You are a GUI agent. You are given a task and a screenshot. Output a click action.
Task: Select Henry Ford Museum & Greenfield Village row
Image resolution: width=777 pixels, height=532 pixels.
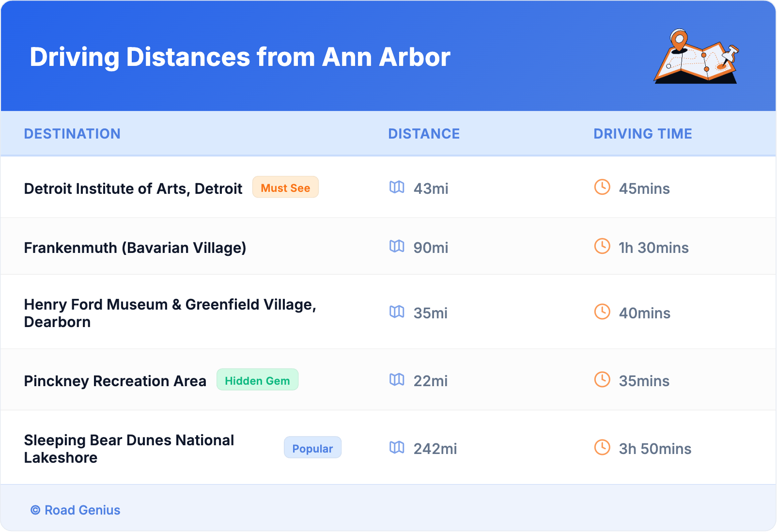point(170,313)
